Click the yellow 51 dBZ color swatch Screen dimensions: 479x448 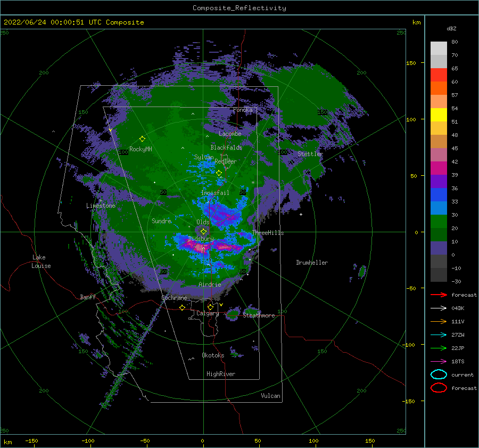[x=439, y=115]
